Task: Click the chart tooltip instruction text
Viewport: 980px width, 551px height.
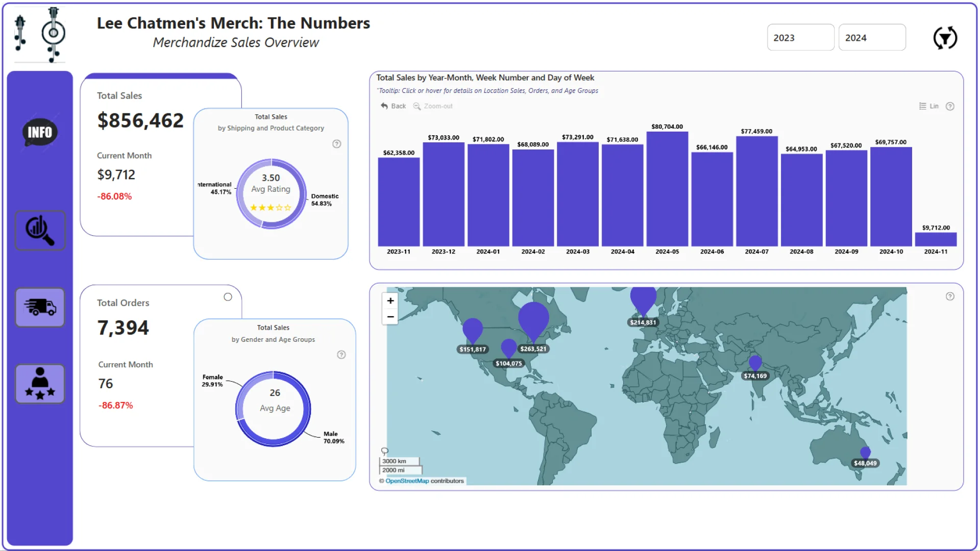Action: [487, 91]
